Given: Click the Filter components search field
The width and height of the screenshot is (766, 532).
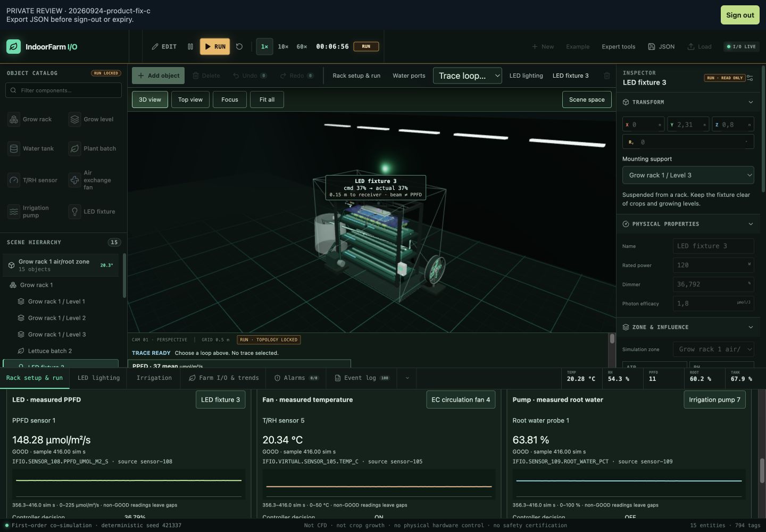Looking at the screenshot, I should (x=63, y=90).
